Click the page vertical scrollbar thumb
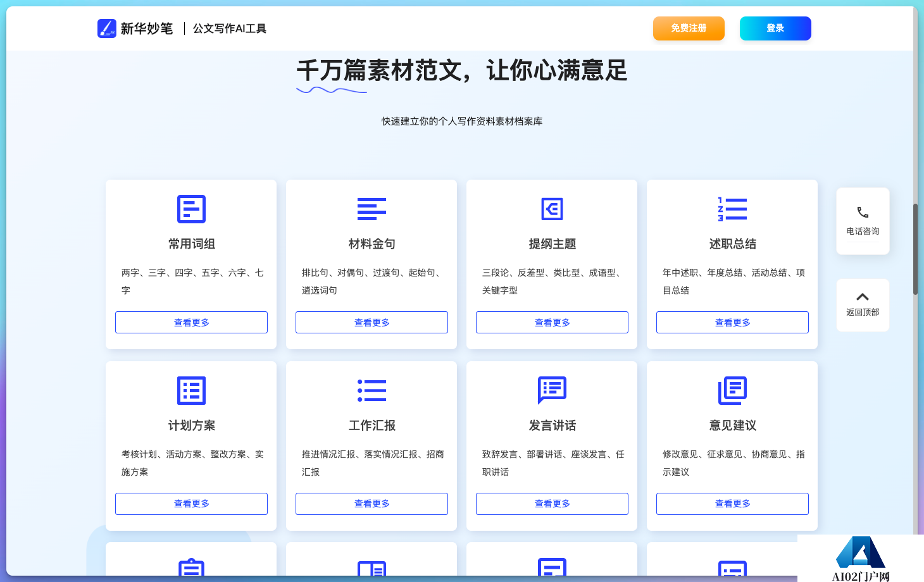The width and height of the screenshot is (924, 582). 915,249
